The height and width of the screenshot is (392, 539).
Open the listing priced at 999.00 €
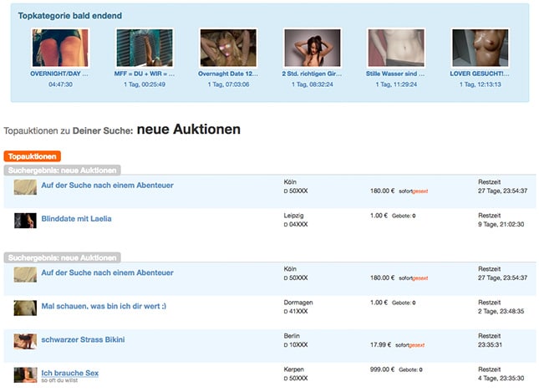70,373
